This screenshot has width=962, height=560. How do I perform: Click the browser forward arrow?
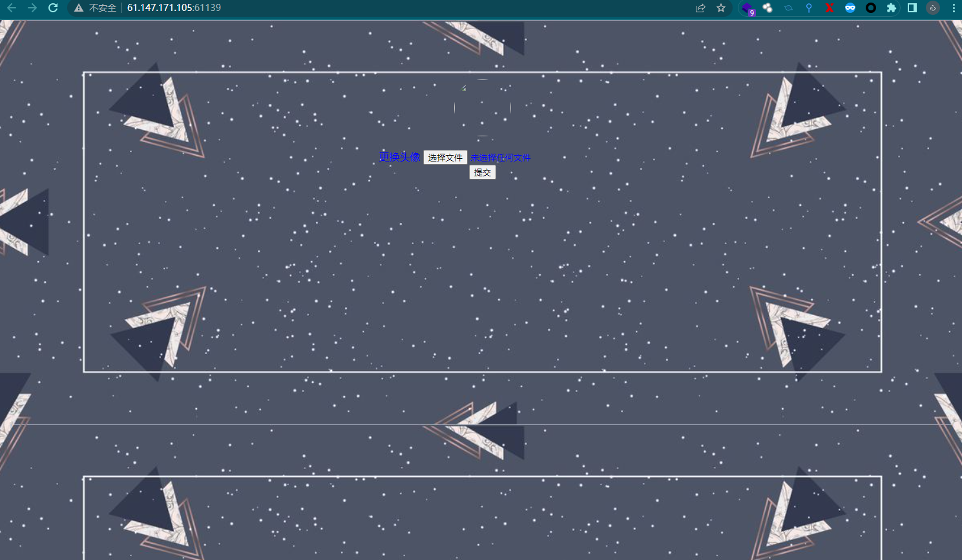(x=32, y=8)
